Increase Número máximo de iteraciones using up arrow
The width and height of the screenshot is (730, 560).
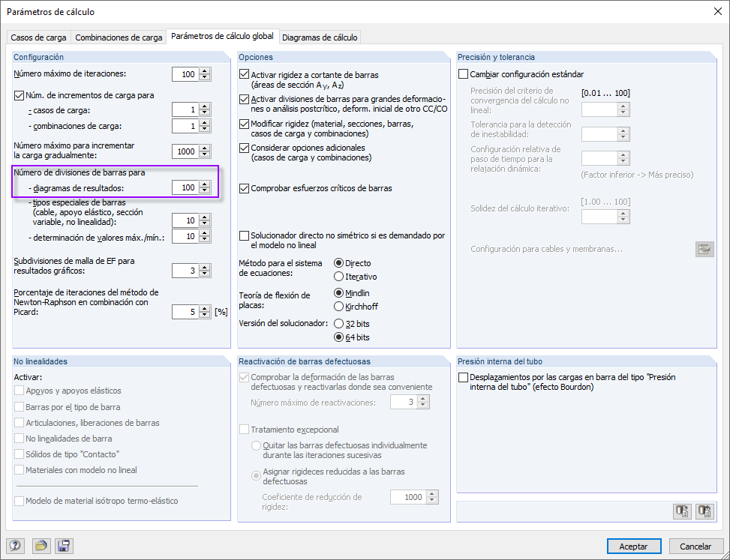203,70
